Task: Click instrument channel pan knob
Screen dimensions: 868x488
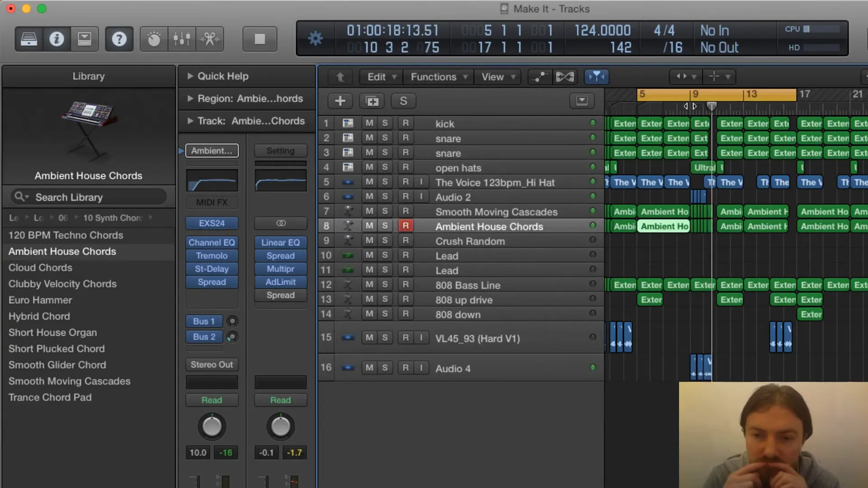Action: [x=212, y=427]
